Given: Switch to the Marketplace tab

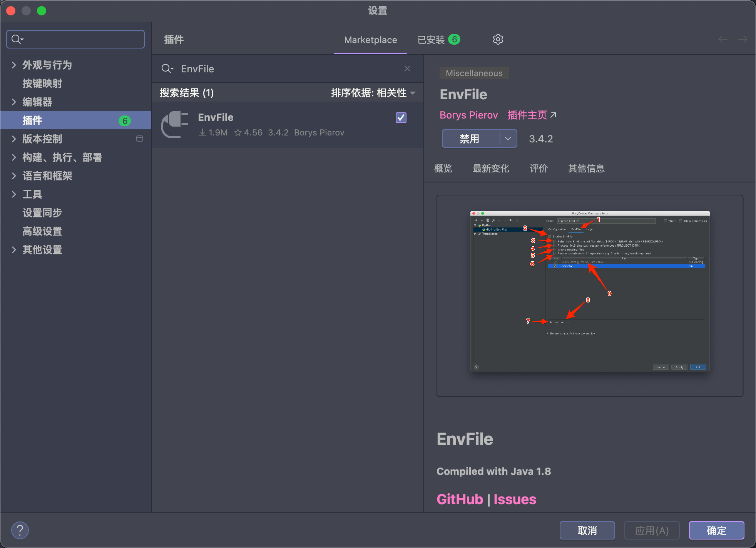Looking at the screenshot, I should point(370,40).
